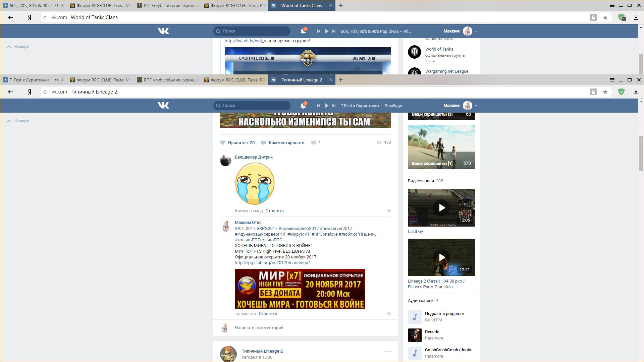Play the LastDay video thumbnail
The height and width of the screenshot is (362, 644).
click(441, 208)
